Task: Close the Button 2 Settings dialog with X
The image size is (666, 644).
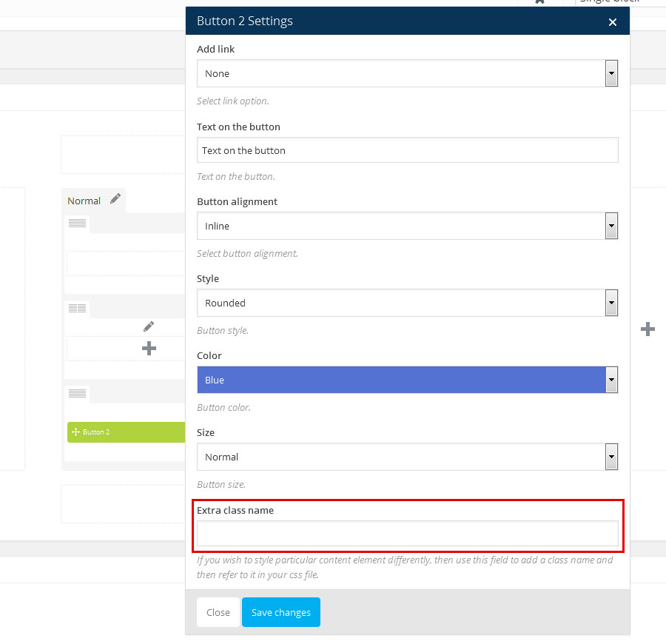Action: click(612, 22)
